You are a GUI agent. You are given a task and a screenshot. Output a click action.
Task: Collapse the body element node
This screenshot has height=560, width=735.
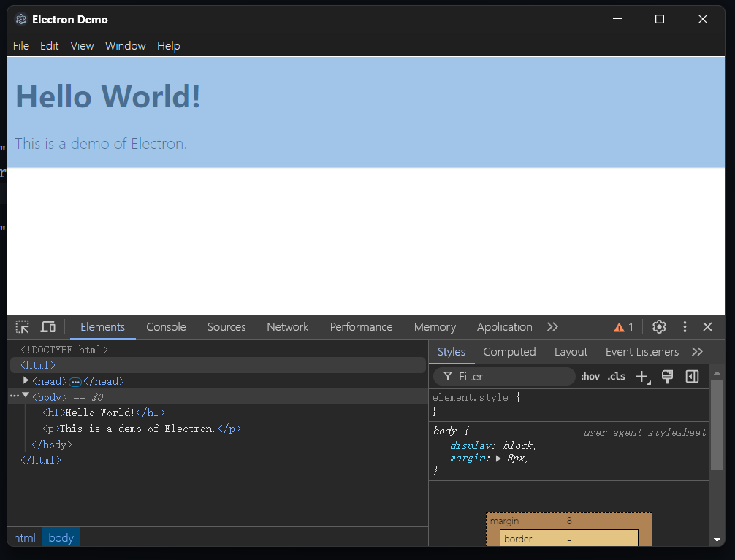[x=26, y=396]
